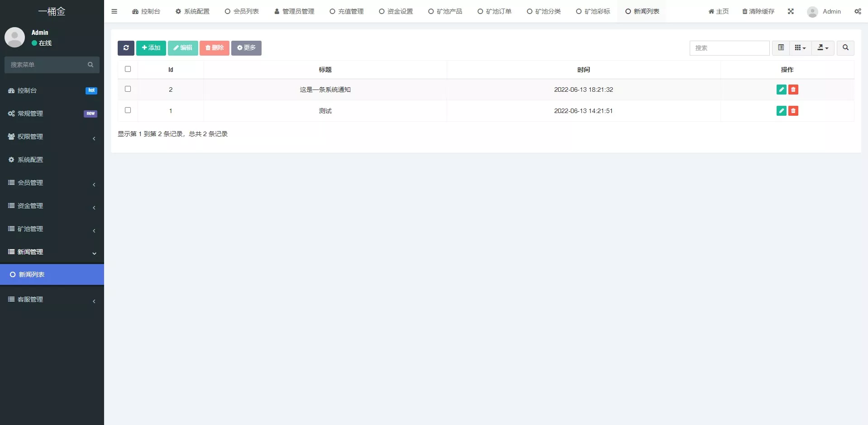Delete row 这是一条系统通知 with trash icon

793,90
